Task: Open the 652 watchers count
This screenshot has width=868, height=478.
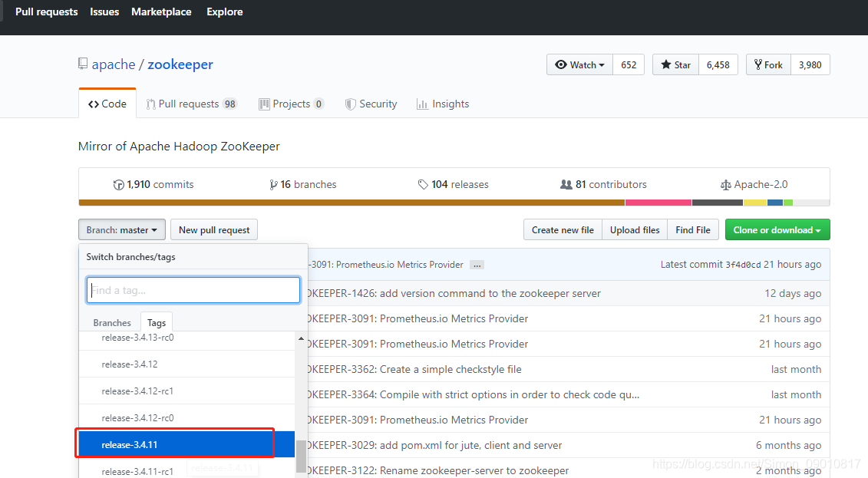Action: pyautogui.click(x=629, y=64)
